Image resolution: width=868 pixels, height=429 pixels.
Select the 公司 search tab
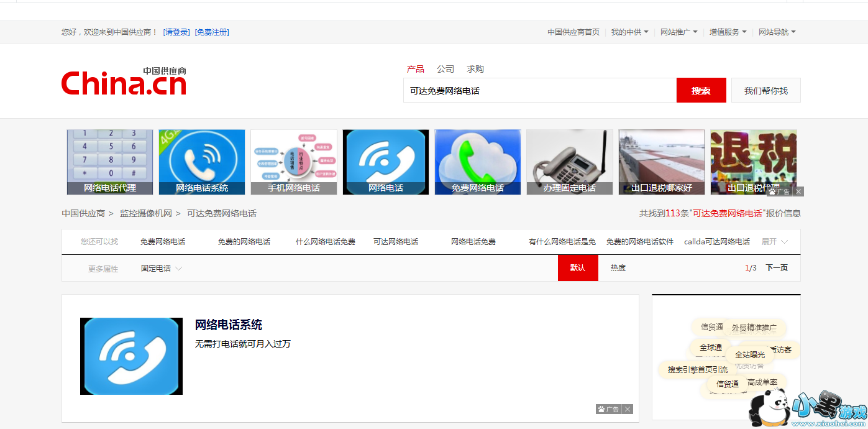point(445,69)
